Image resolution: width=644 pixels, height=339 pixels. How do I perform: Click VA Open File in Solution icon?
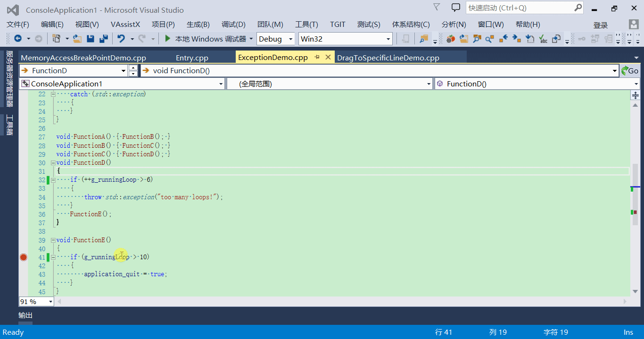point(464,39)
